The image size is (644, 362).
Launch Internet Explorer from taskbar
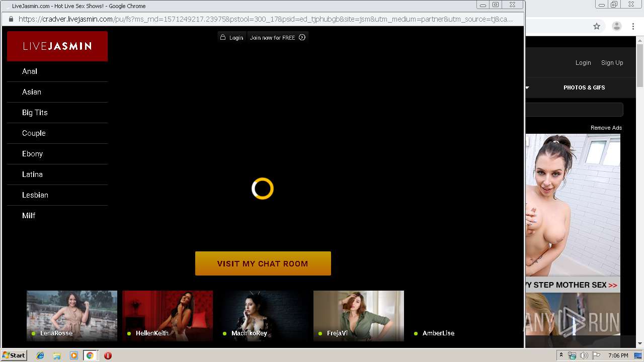40,355
